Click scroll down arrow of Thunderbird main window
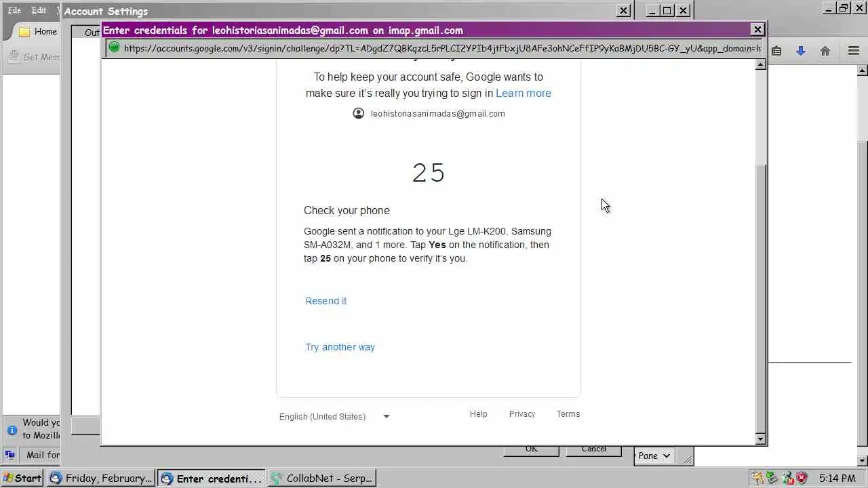The width and height of the screenshot is (868, 488). [x=863, y=461]
